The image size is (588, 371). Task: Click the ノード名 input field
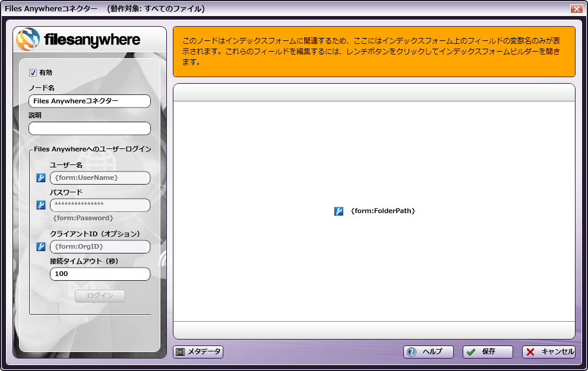click(90, 101)
